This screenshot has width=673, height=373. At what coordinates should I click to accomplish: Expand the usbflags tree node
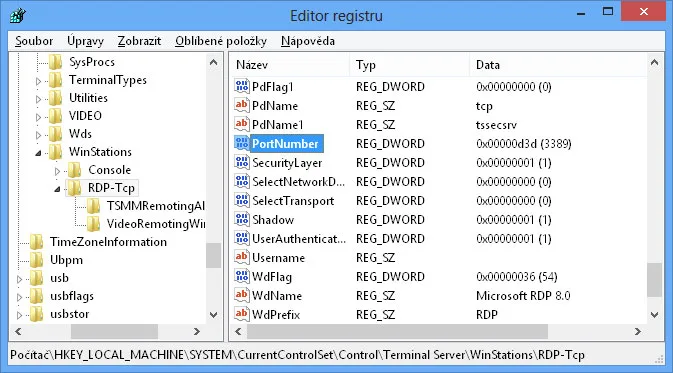[x=19, y=297]
